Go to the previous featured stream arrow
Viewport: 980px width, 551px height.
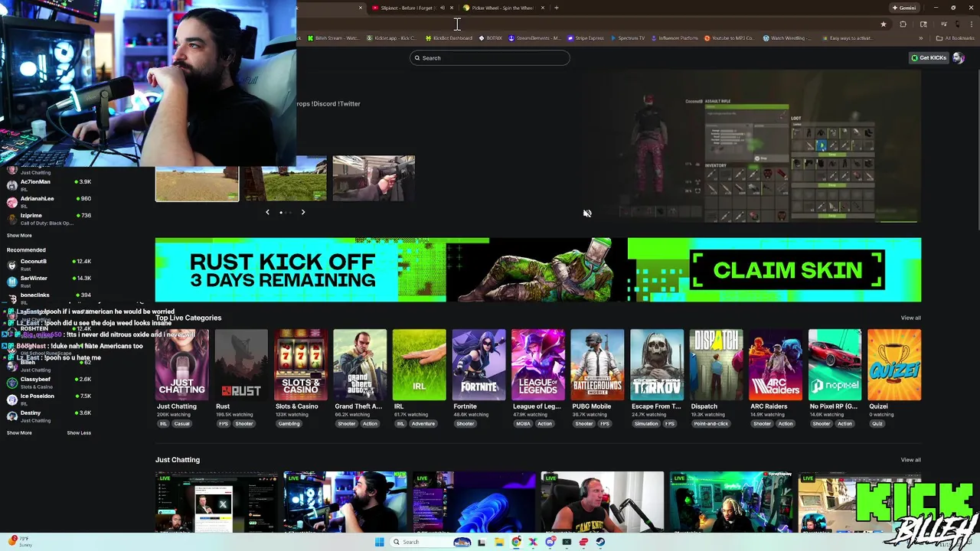click(267, 213)
